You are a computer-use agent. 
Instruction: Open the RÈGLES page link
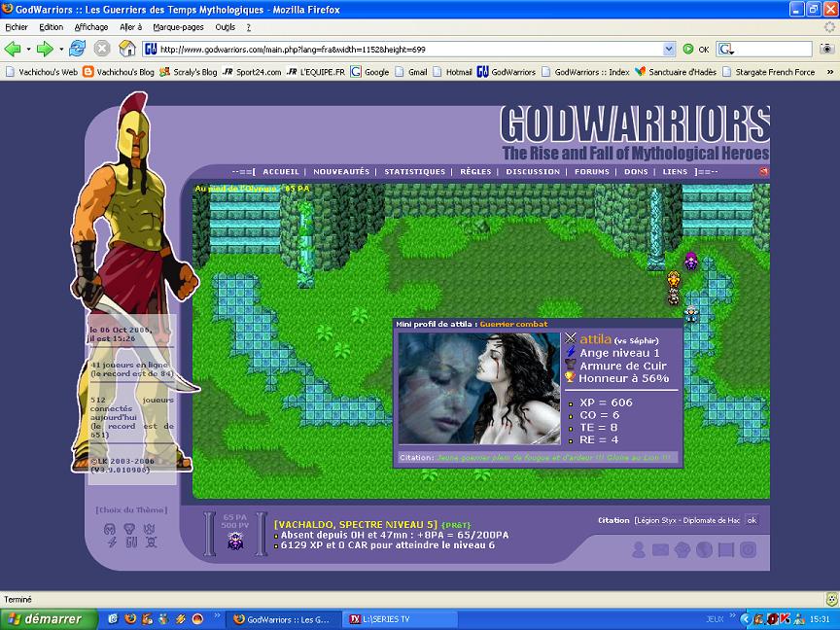(475, 171)
